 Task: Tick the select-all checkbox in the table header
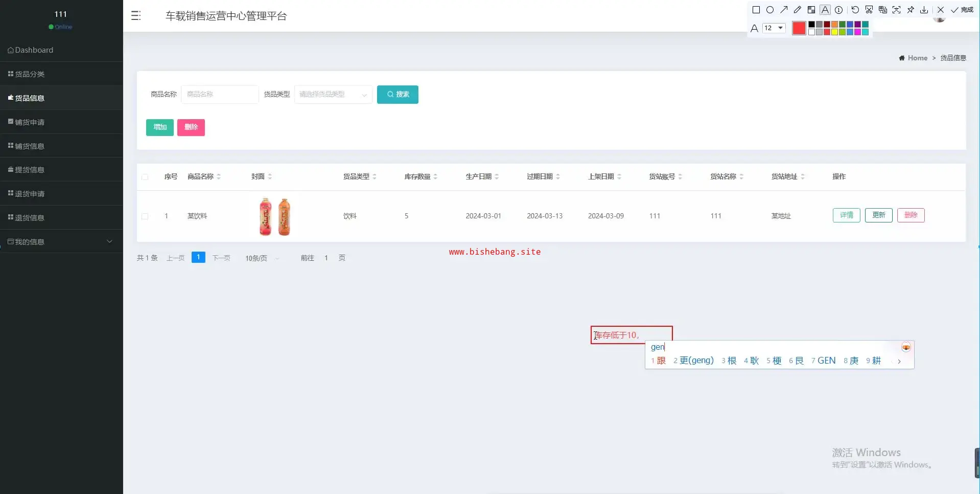[x=145, y=177]
